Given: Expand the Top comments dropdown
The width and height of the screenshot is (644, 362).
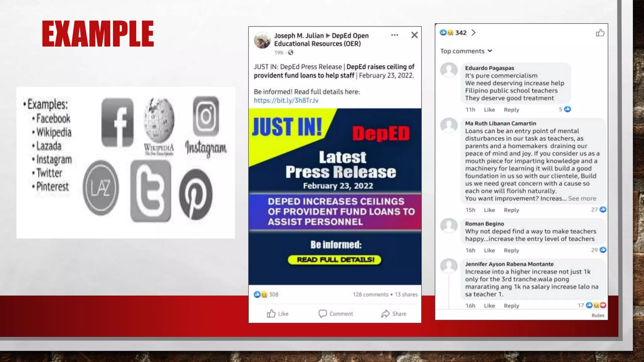Looking at the screenshot, I should 466,51.
